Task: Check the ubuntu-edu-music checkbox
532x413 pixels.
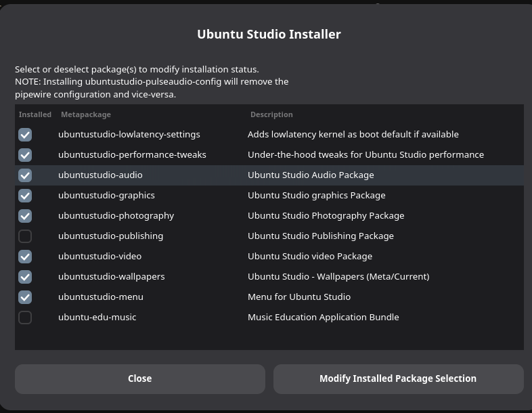Action: (x=25, y=318)
